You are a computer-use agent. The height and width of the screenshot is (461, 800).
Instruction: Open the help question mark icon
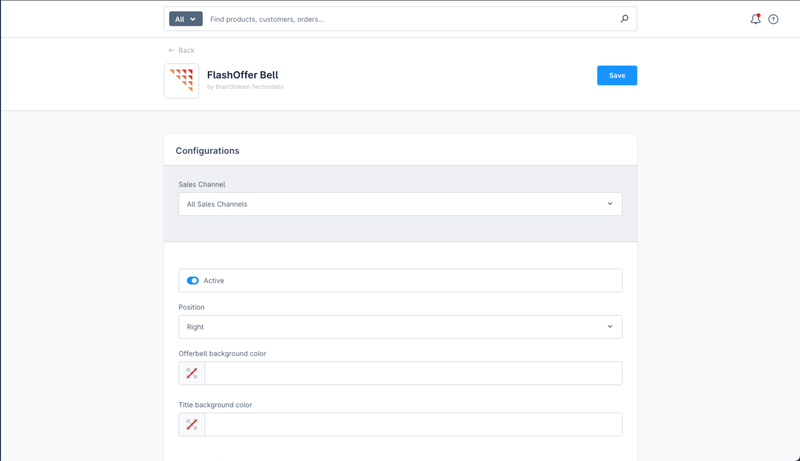point(773,19)
